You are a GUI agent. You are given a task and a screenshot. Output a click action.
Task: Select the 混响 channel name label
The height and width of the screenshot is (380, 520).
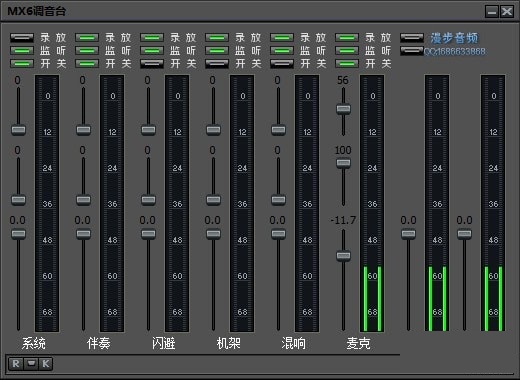click(293, 343)
